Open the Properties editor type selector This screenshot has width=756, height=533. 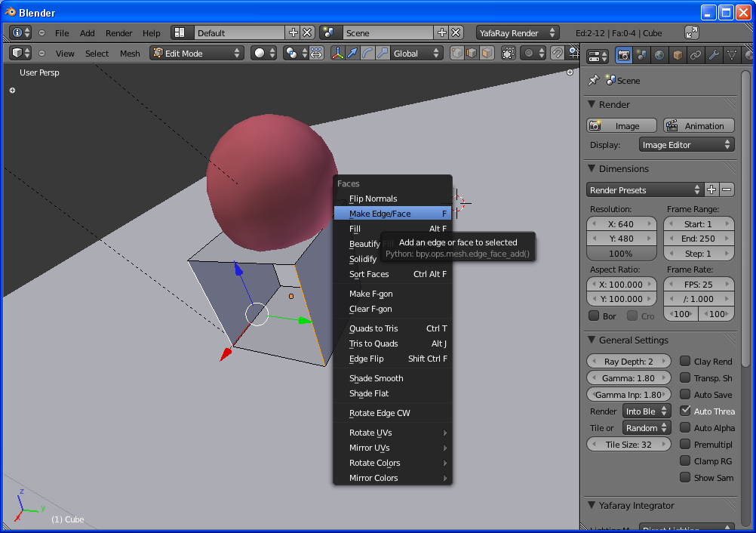coord(598,56)
